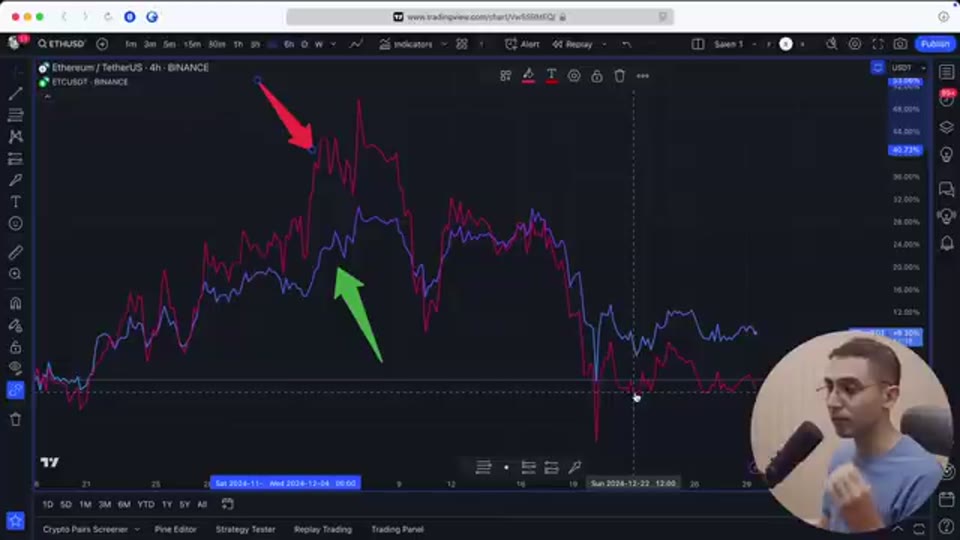Open the watchlist panel icon
Screen dimensions: 960x540
[x=947, y=72]
